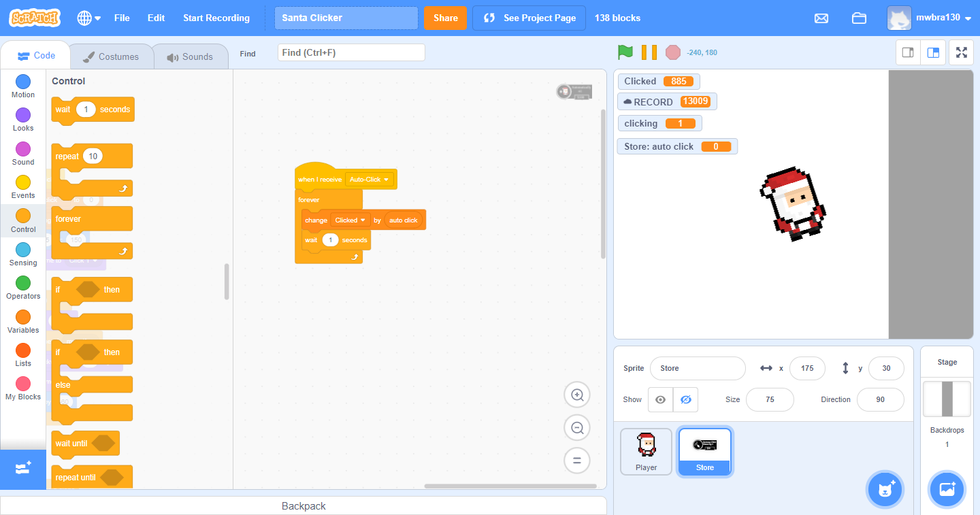This screenshot has width=980, height=515.
Task: Open the language globe menu
Action: (x=88, y=18)
